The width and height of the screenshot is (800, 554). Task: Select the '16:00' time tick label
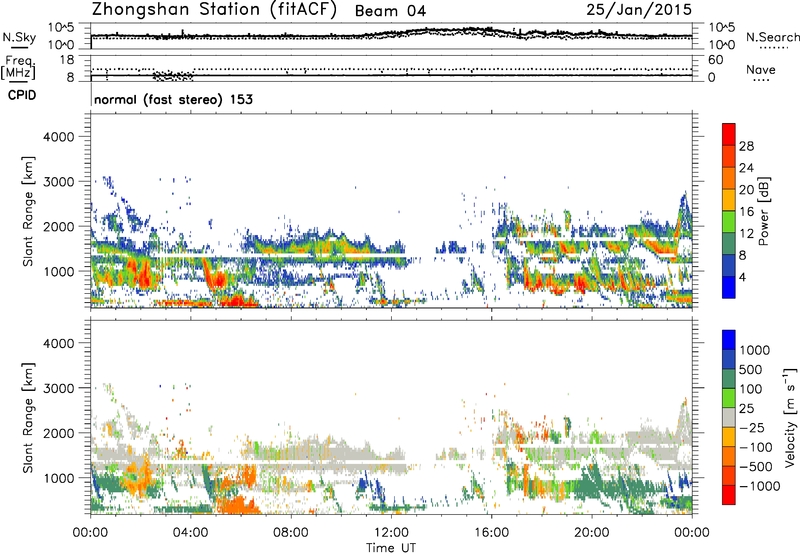click(491, 533)
